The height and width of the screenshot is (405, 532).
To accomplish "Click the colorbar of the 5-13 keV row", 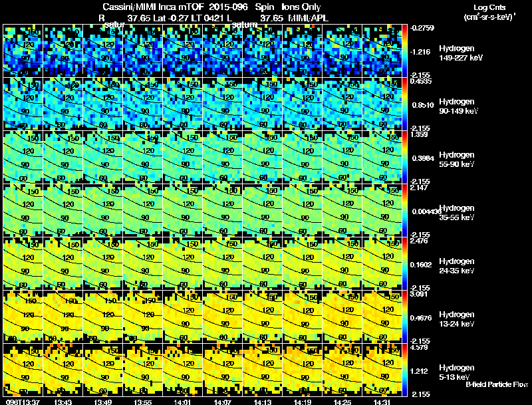I will [404, 370].
